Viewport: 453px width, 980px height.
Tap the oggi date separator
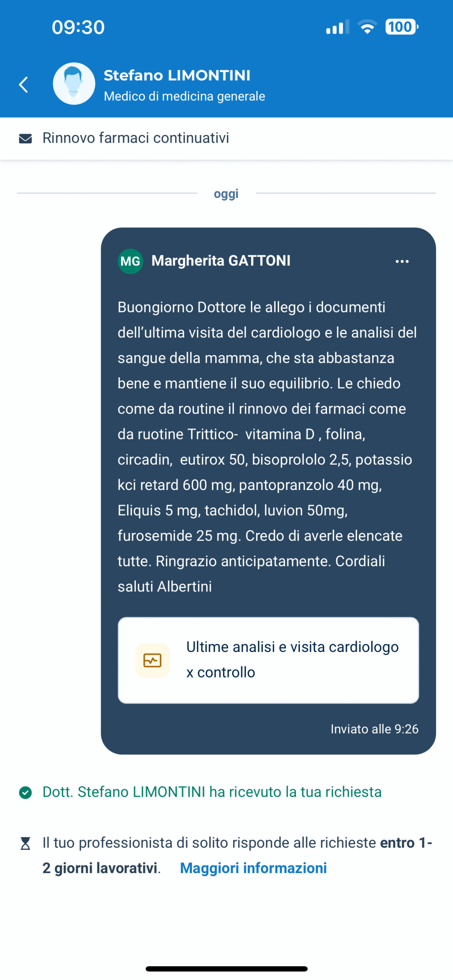tap(226, 194)
